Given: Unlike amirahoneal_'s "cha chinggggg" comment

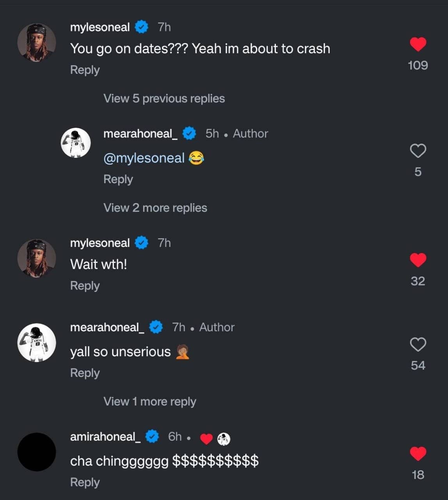Looking at the screenshot, I should coord(418,454).
